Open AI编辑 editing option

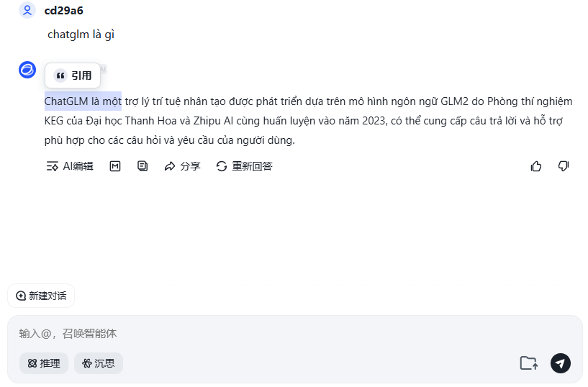point(69,166)
